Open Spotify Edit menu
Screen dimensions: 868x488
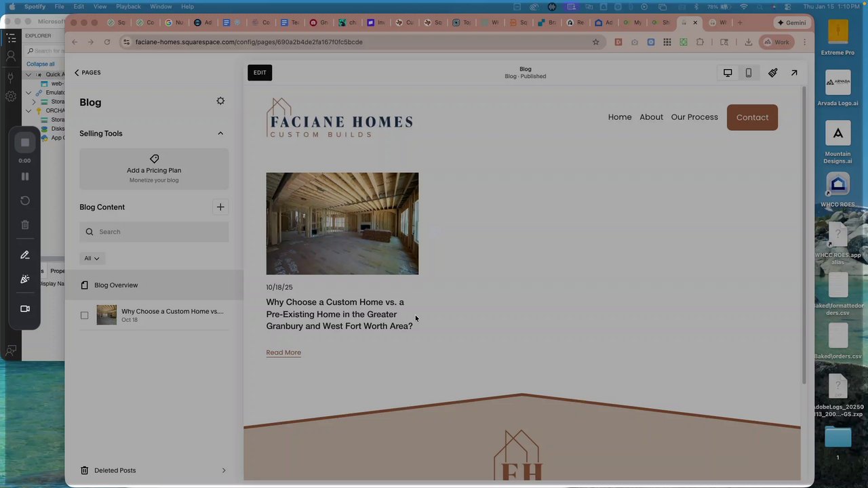[x=79, y=6]
